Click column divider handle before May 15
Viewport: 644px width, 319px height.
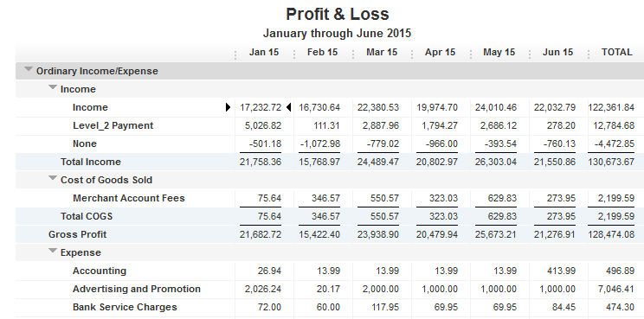[471, 54]
